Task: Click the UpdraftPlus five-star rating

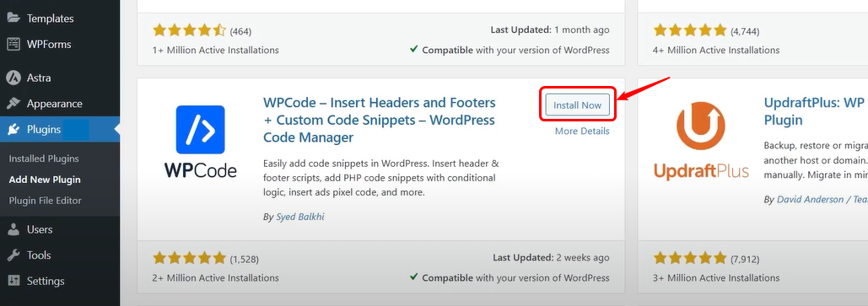Action: click(690, 258)
